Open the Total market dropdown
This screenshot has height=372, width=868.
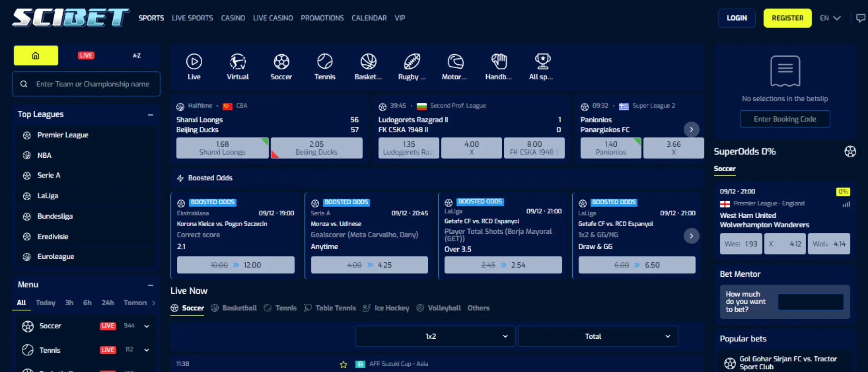click(598, 336)
